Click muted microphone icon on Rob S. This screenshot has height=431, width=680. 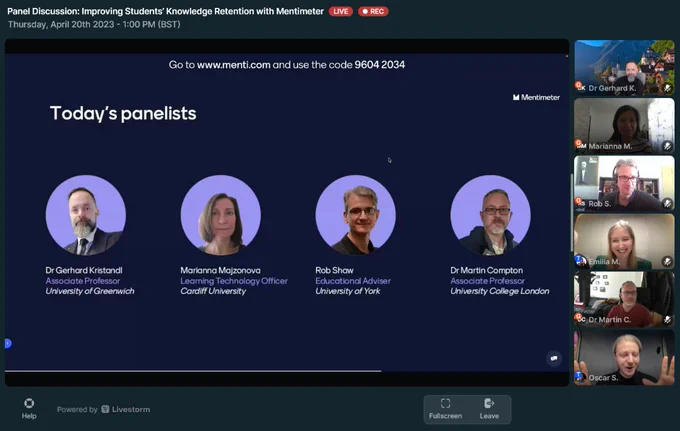tap(667, 204)
